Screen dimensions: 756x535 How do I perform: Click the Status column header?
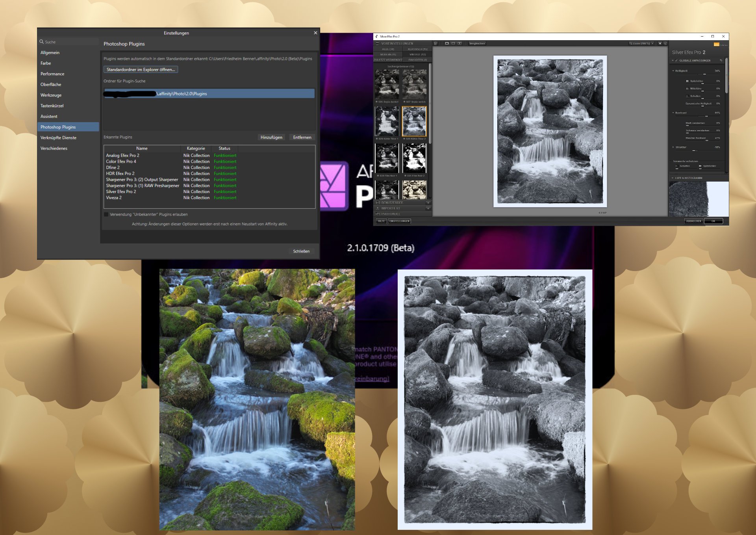tap(224, 149)
